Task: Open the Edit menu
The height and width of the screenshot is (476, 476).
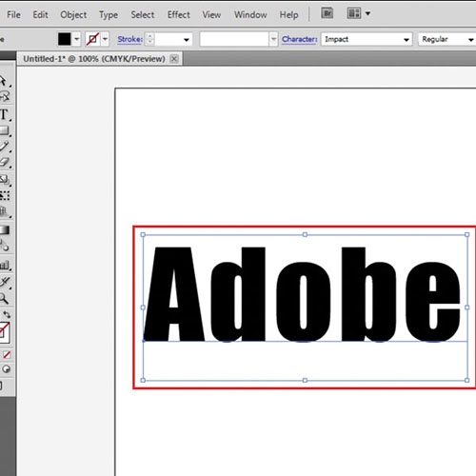Action: tap(40, 14)
